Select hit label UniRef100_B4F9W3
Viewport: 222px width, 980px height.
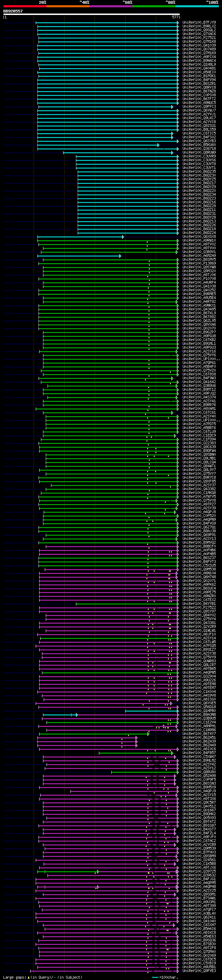pyautogui.click(x=199, y=378)
